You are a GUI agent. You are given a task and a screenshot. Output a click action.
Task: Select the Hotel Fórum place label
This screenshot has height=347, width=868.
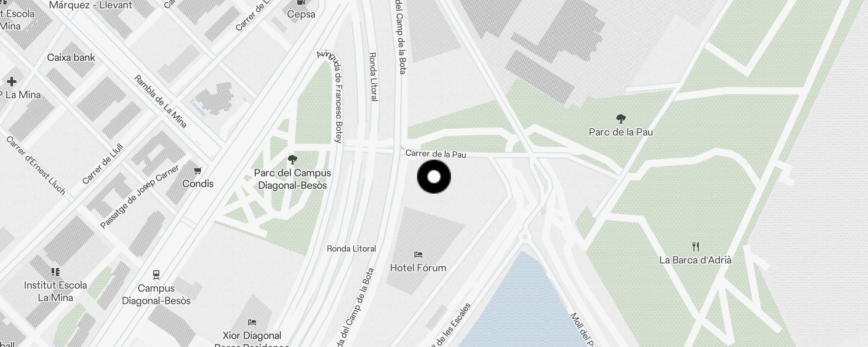point(418,268)
